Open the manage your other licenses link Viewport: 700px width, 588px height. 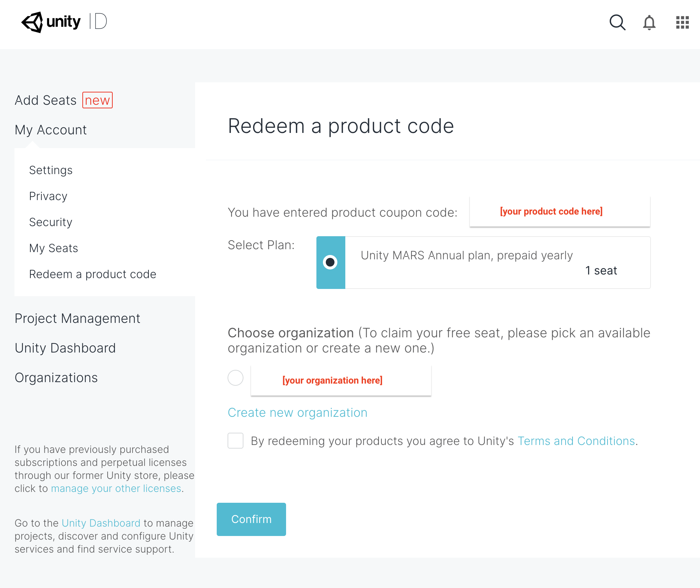click(116, 488)
